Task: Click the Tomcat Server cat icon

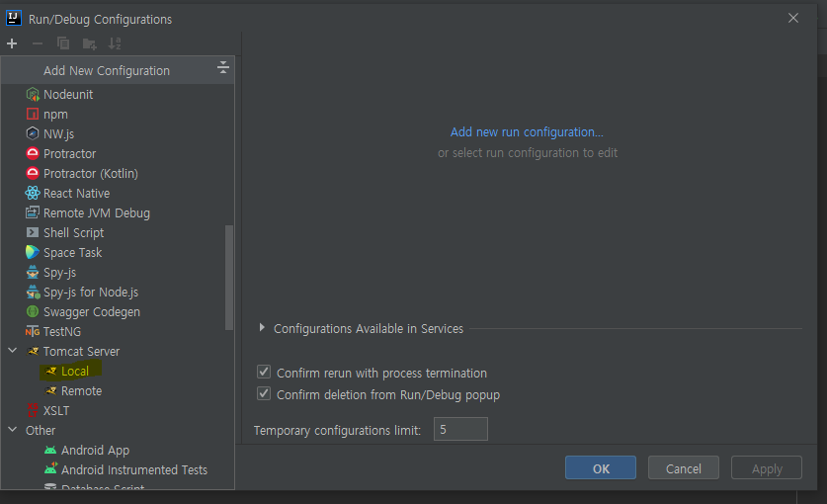Action: tap(33, 352)
